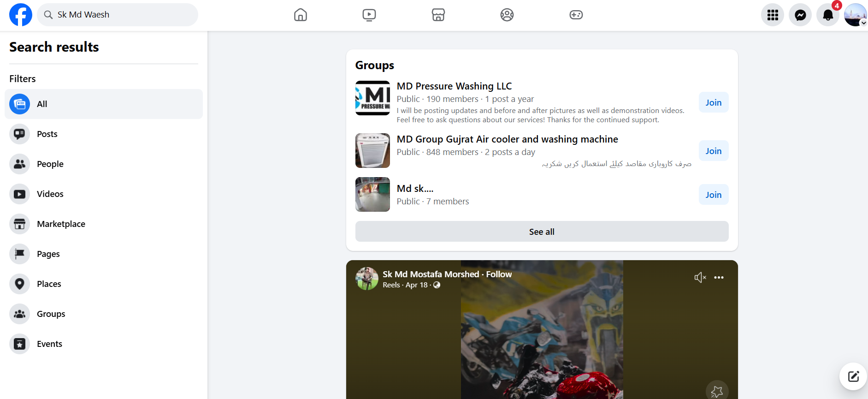Go to the Home feed icon

tap(301, 15)
